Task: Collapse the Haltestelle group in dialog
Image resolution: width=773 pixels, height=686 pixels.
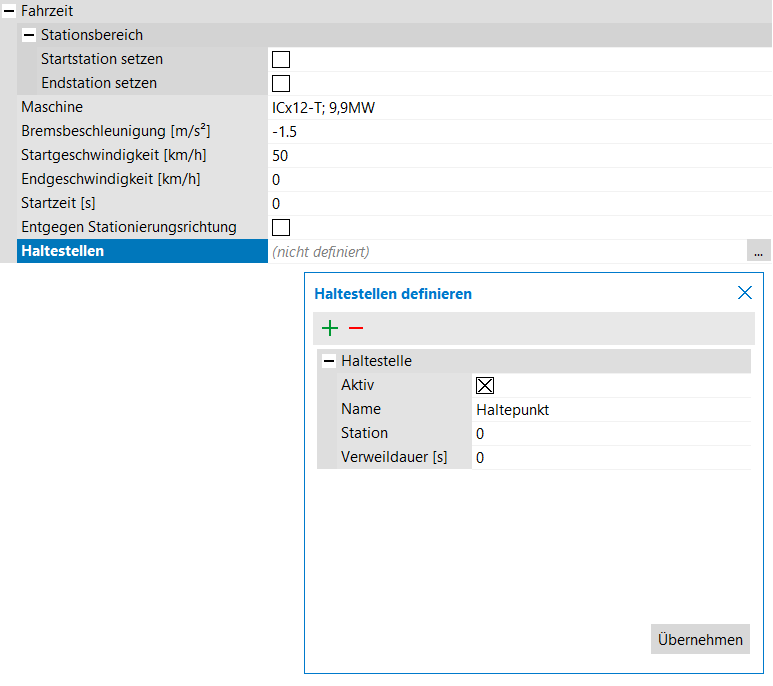Action: click(329, 361)
